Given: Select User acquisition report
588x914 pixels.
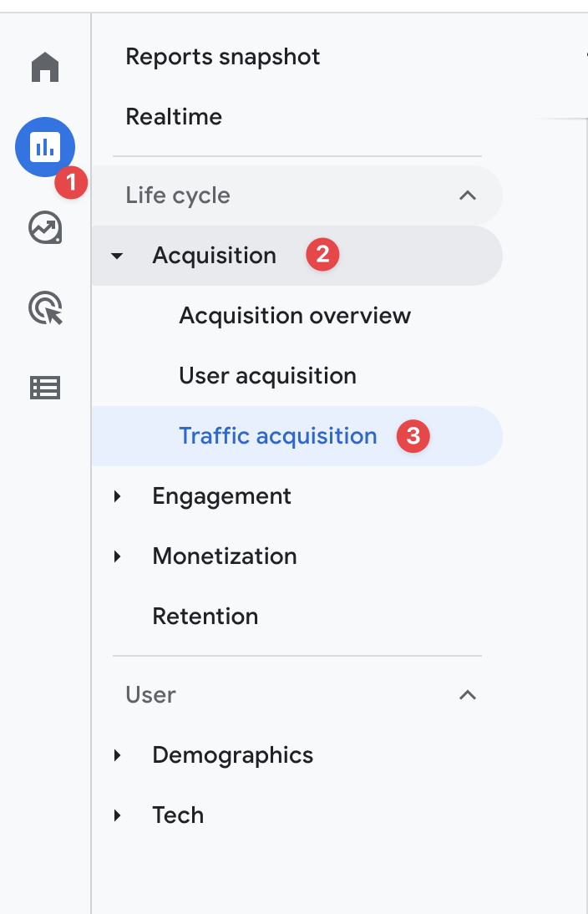Looking at the screenshot, I should coord(267,376).
